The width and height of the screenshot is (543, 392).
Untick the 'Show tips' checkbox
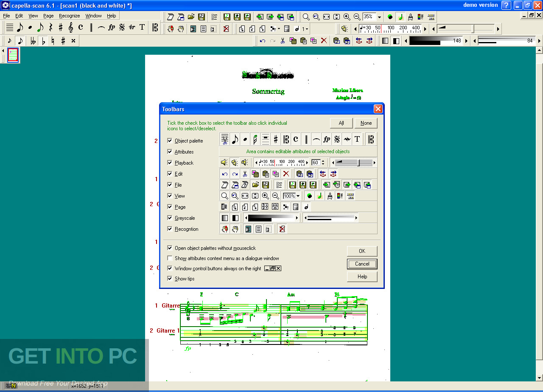pos(170,278)
